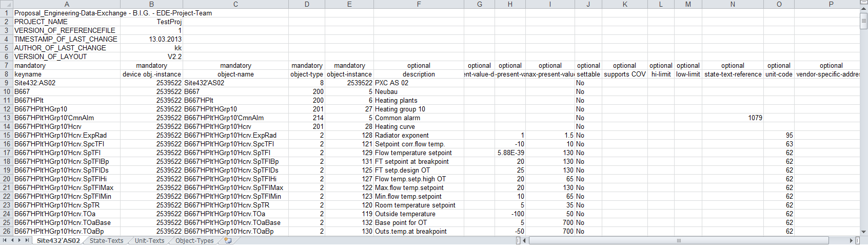Click the vertical scrollbar thumb
The width and height of the screenshot is (868, 246).
pyautogui.click(x=863, y=22)
